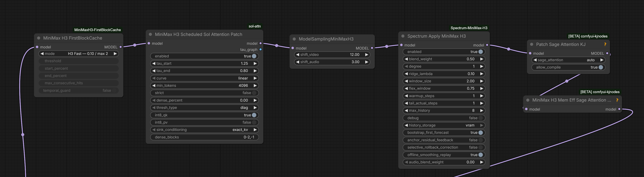Decrease shift_audio with its left arrow
Screen dimensions: 644x177
pyautogui.click(x=298, y=62)
